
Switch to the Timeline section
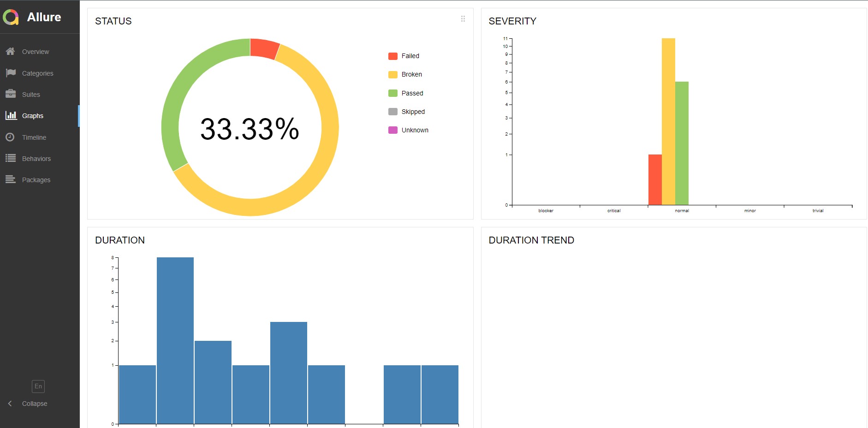coord(34,137)
